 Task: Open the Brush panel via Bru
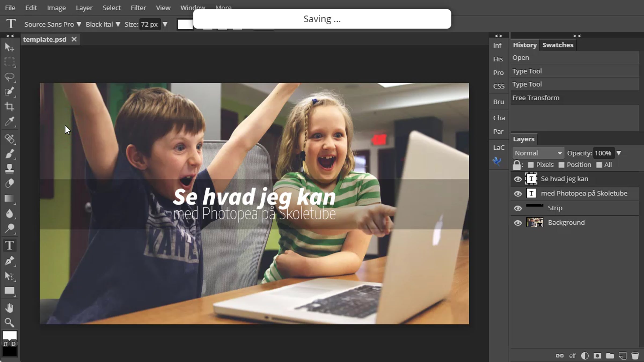pos(499,102)
